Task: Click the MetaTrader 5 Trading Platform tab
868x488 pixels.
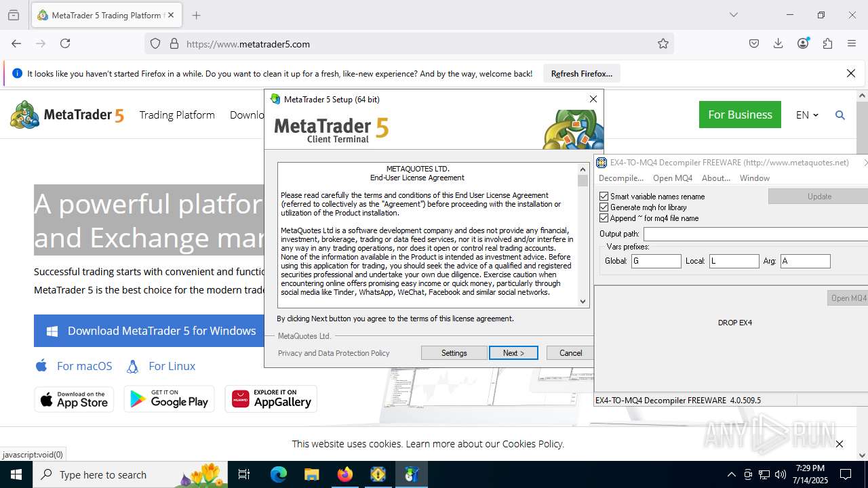Action: click(106, 15)
